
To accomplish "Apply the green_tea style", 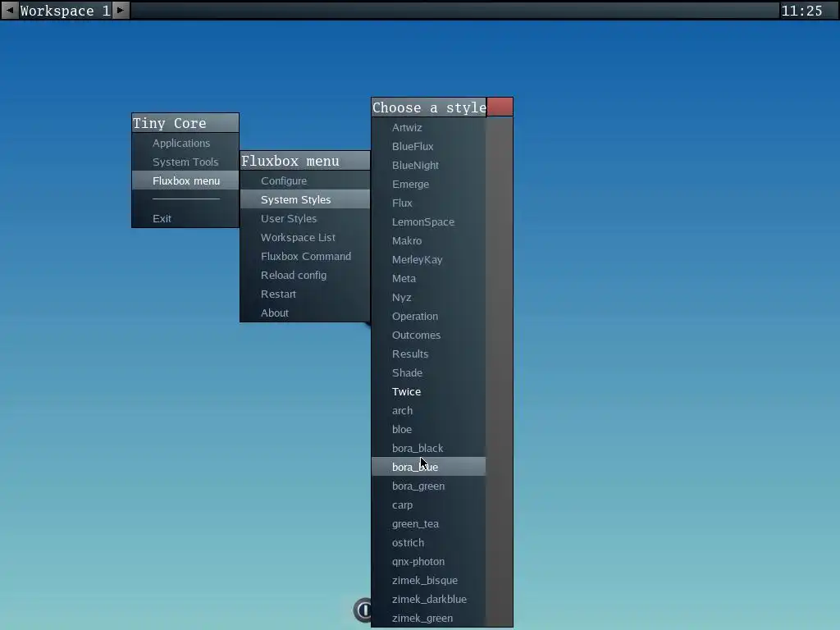I will click(x=428, y=524).
